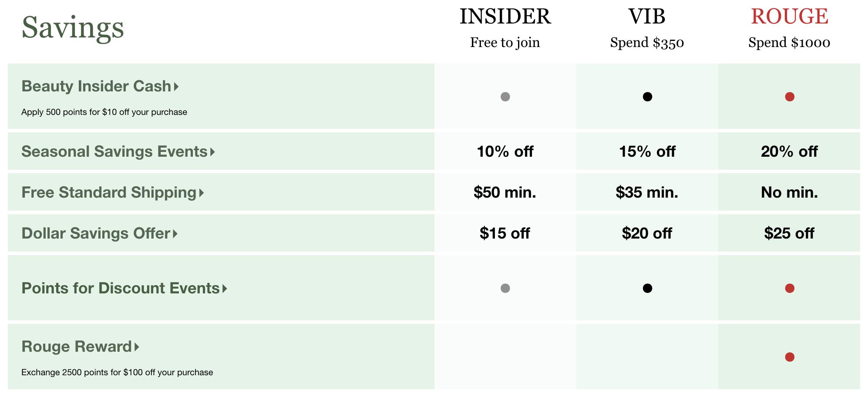Click the black VIB dot for Points for Discount Events
Screen dimensions: 868x397
coord(647,288)
